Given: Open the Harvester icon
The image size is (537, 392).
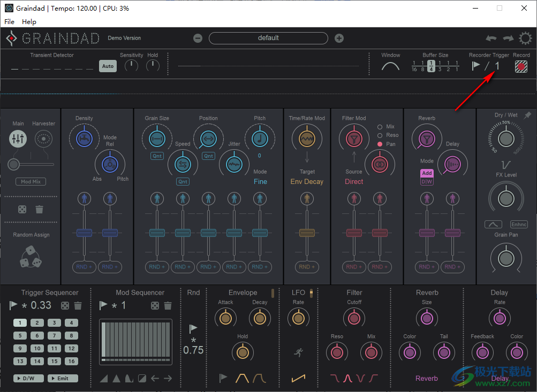Looking at the screenshot, I should point(43,139).
